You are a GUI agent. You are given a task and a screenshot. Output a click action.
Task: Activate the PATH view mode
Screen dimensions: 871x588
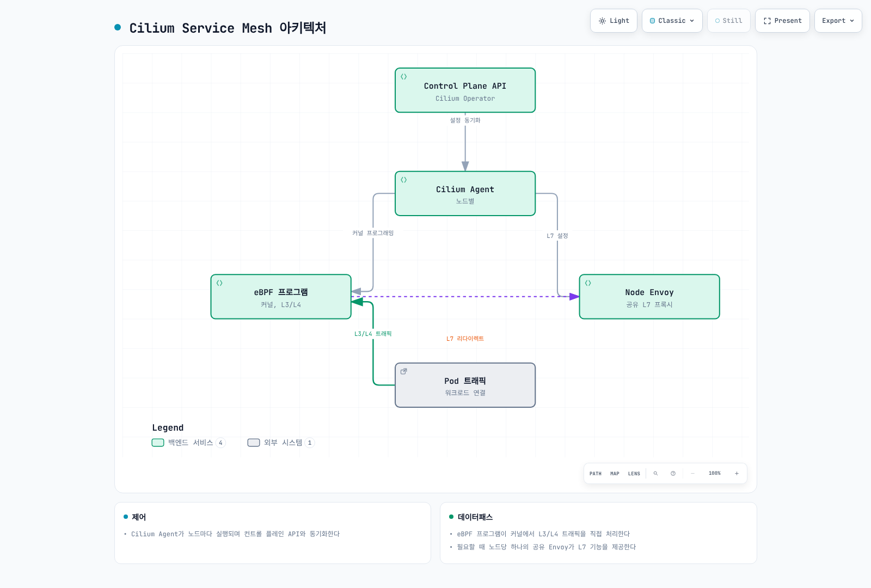point(596,474)
